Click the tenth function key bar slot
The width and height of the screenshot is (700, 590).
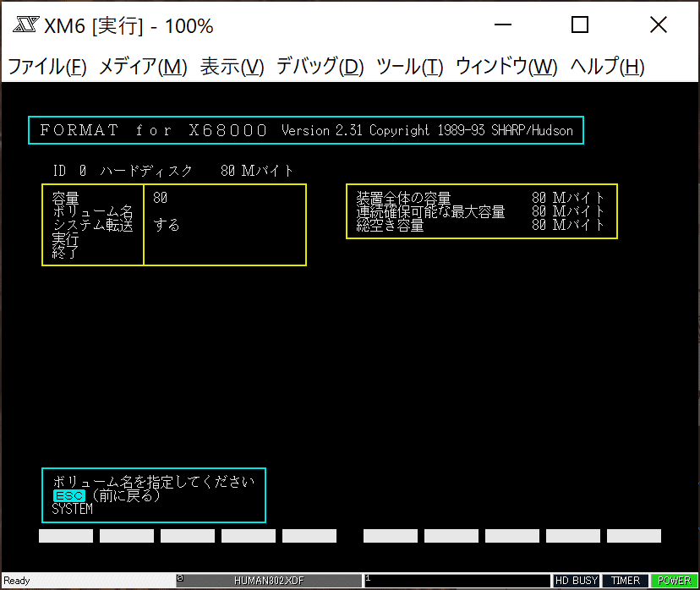[633, 536]
